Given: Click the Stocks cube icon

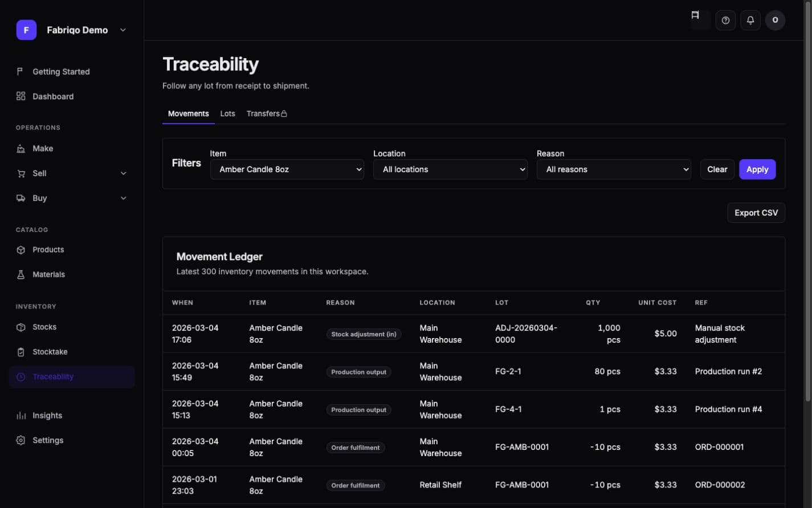Looking at the screenshot, I should coord(21,327).
